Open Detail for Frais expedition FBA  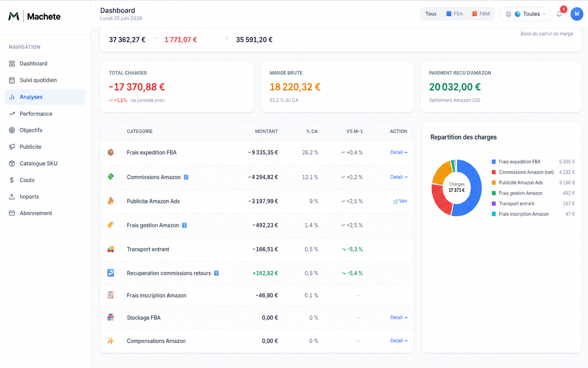[x=399, y=152]
